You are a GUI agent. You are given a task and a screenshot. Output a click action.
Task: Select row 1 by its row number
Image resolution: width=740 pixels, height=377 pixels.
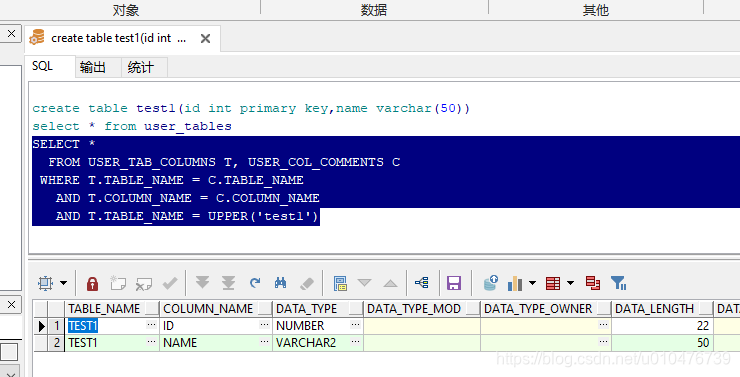57,326
